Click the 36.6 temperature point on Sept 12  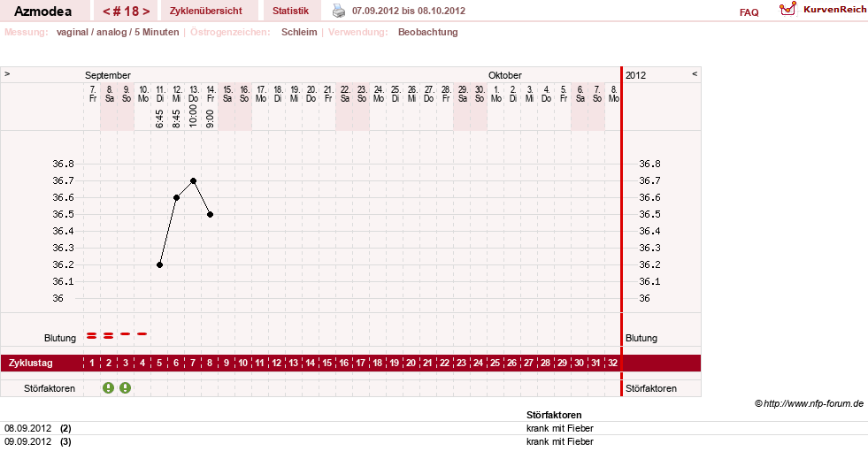click(x=177, y=197)
